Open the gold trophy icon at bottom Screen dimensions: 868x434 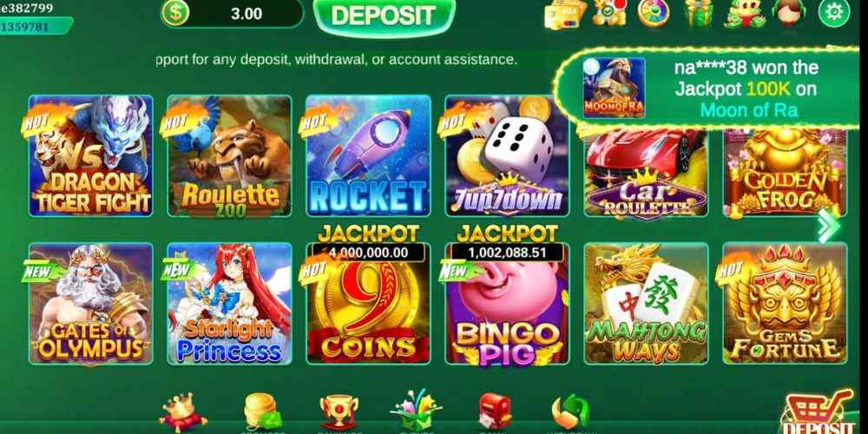pyautogui.click(x=339, y=412)
